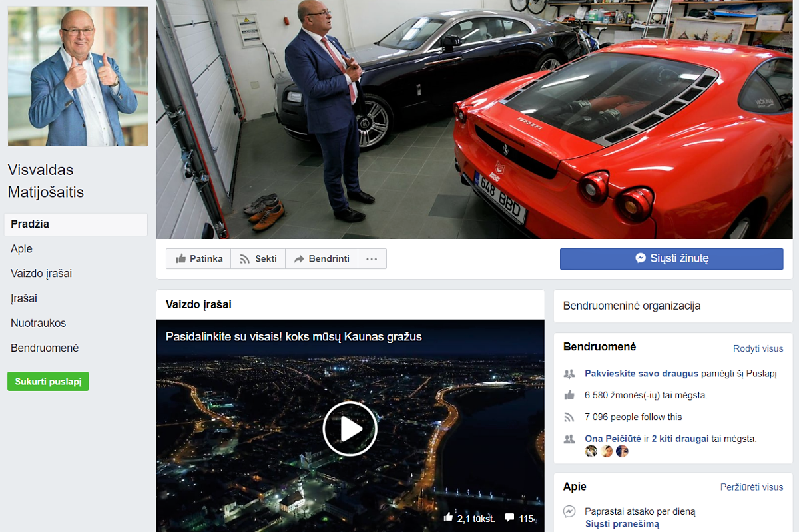Click the second friend avatar
The image size is (799, 532).
(607, 451)
